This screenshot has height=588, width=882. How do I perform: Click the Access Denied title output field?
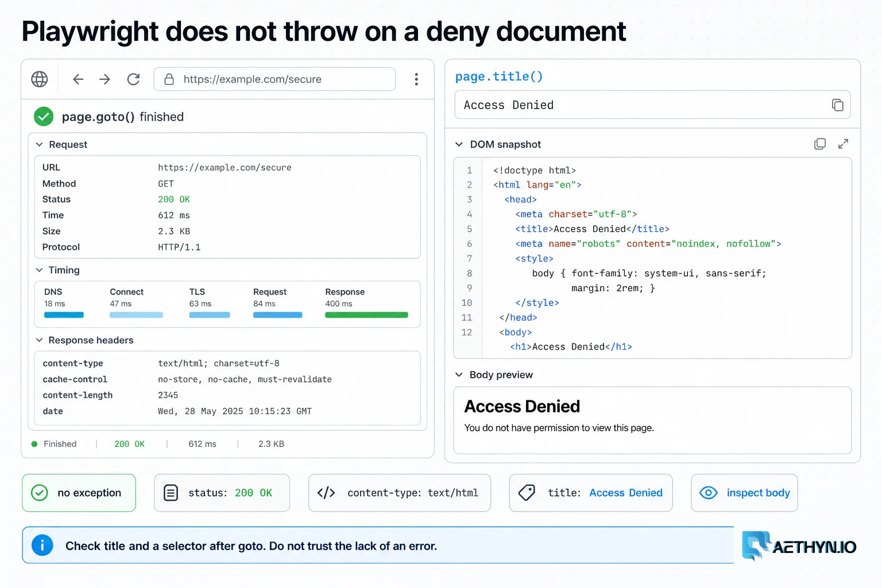652,105
